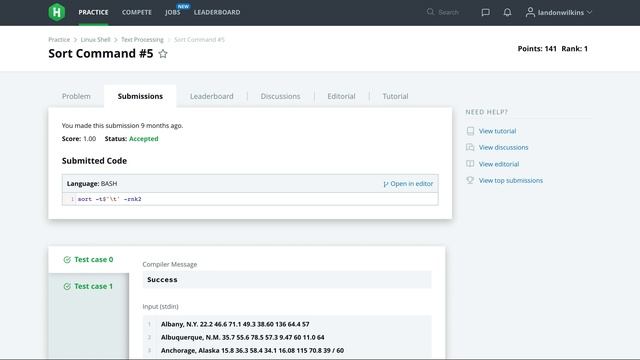Click the 'Points: 141' text
Viewport: 640px width, 360px height.
tap(537, 49)
